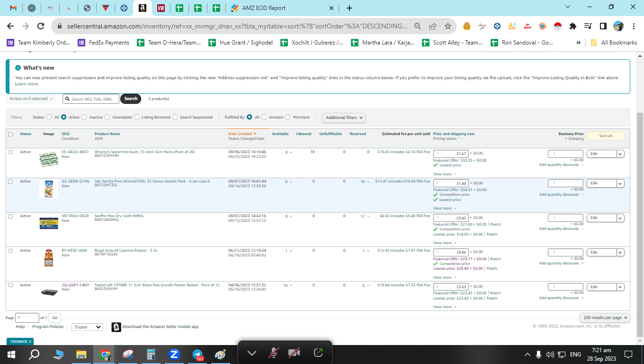Open the Regal Ground Cayenne Pepper thumbnail
644x364 pixels.
(49, 258)
